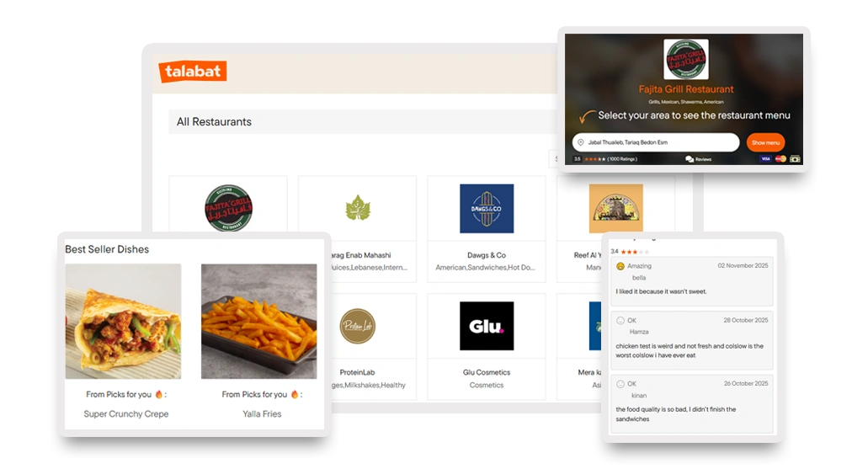Select the green leaf Warag Enab Mahashi logo
Viewport: 868px width, 469px height.
coord(358,208)
